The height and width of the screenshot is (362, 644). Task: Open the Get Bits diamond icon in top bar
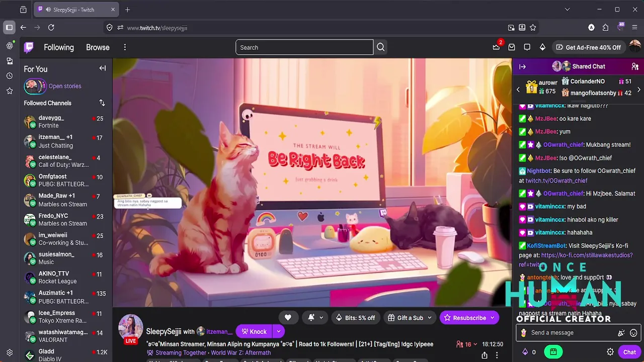pyautogui.click(x=542, y=47)
